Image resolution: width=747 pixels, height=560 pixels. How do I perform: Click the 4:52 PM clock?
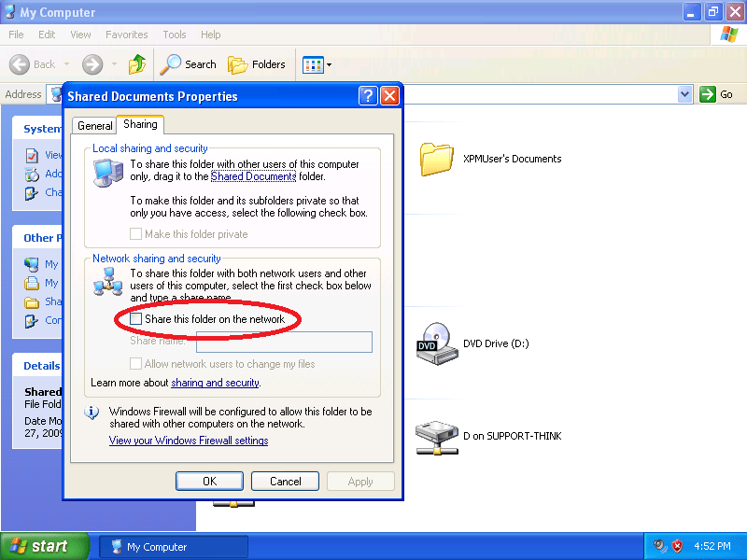coord(712,546)
